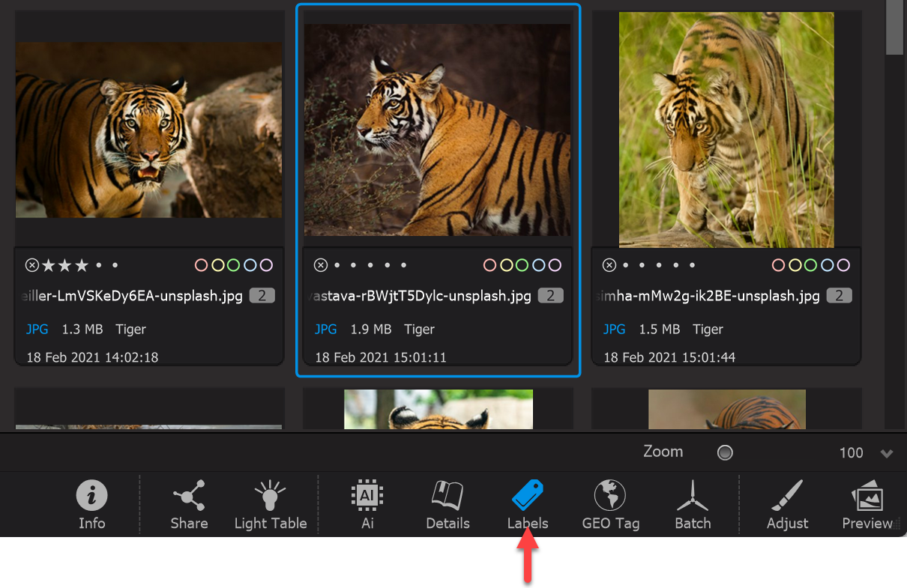Click JPG format link on eiller-LmVSKeDy6EA photo
The height and width of the screenshot is (588, 907).
[37, 329]
